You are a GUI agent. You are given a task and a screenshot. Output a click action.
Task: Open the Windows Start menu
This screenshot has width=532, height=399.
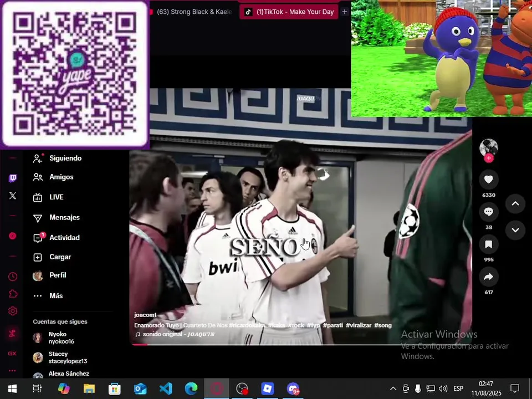(13, 388)
